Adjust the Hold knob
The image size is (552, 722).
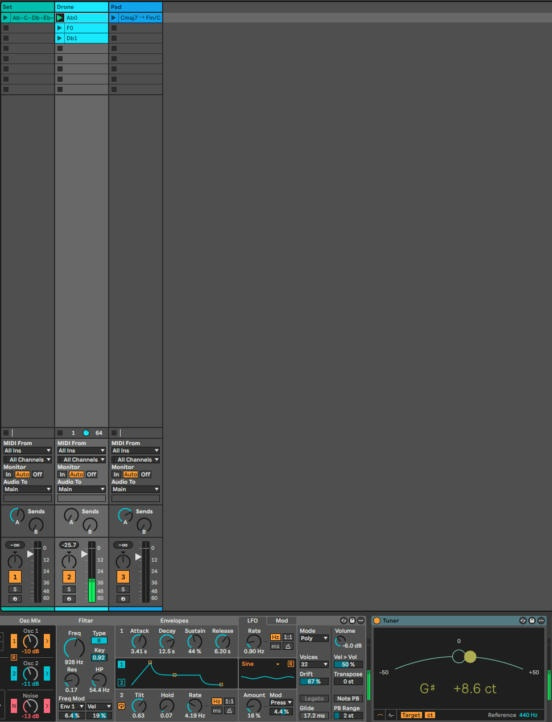pyautogui.click(x=166, y=705)
